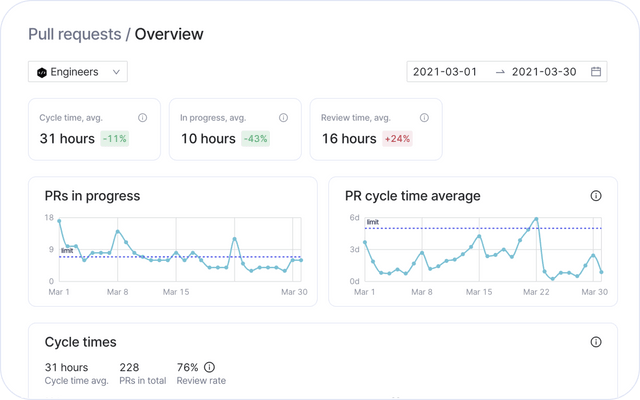Image resolution: width=640 pixels, height=400 pixels.
Task: Click the info icon beside Review rate
Action: [x=209, y=367]
